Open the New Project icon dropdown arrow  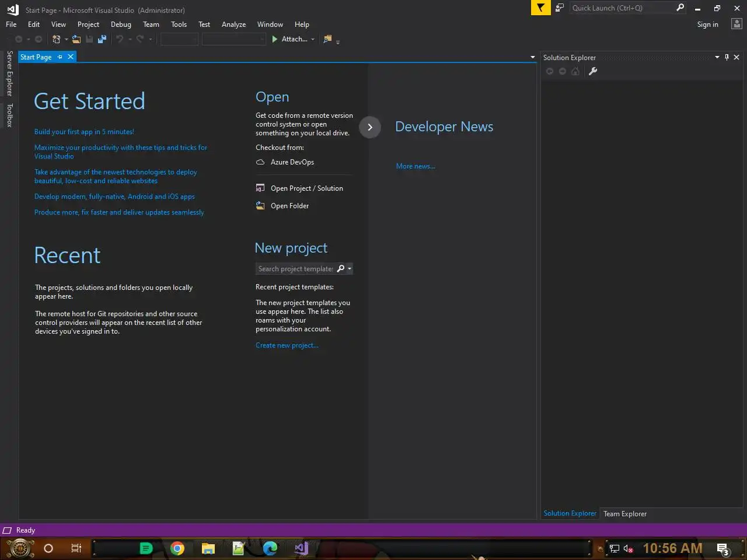[x=66, y=40]
